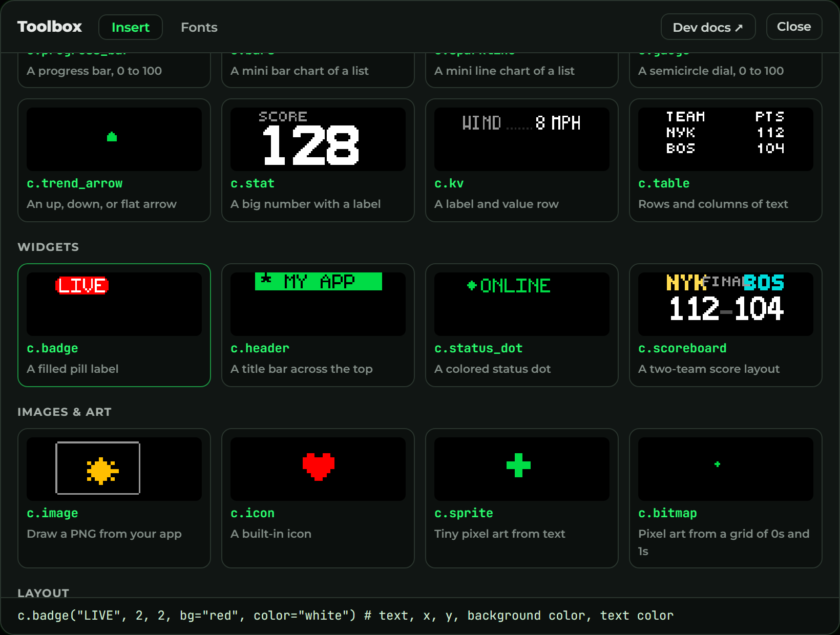Click 'An up, down, or flat arrow' text
This screenshot has height=635, width=840.
click(101, 204)
